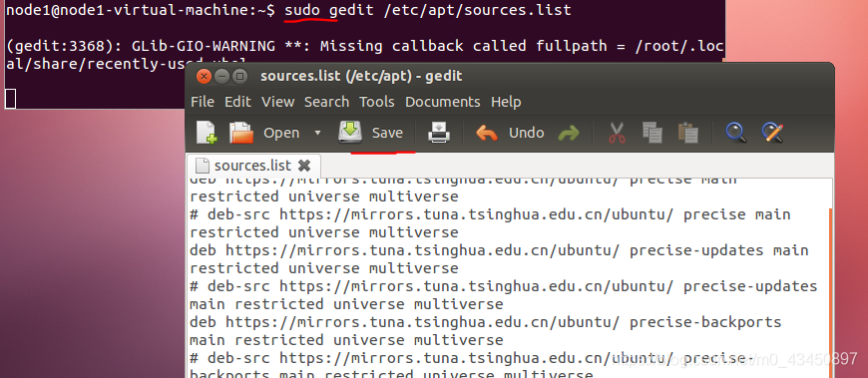Image resolution: width=868 pixels, height=378 pixels.
Task: Click the Save text label
Action: (387, 133)
